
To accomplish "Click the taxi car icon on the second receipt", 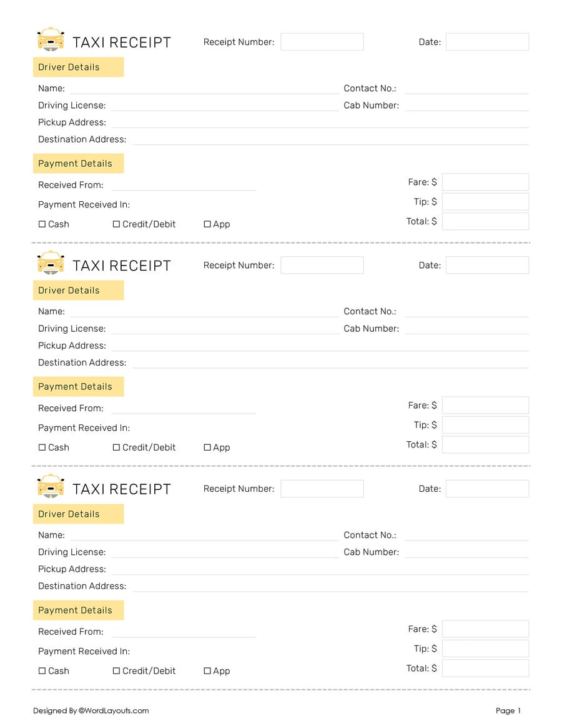I will tap(50, 263).
